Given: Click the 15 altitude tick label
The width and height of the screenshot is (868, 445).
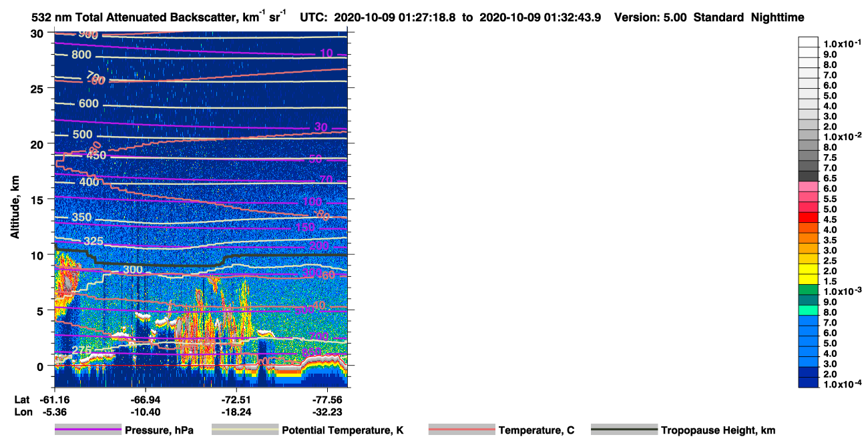Looking at the screenshot, I should 38,199.
